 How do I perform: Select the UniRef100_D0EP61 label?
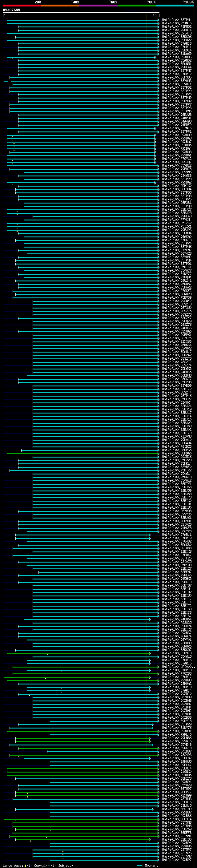click(x=176, y=335)
